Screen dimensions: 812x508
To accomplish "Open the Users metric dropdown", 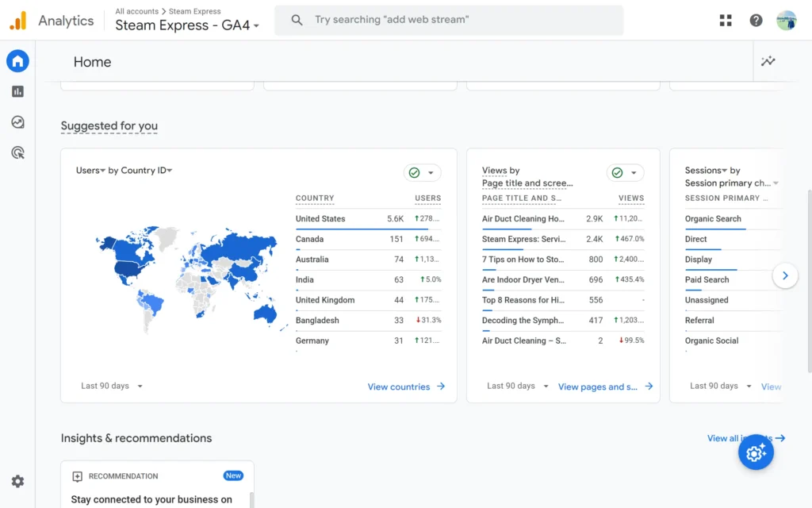I will 91,171.
